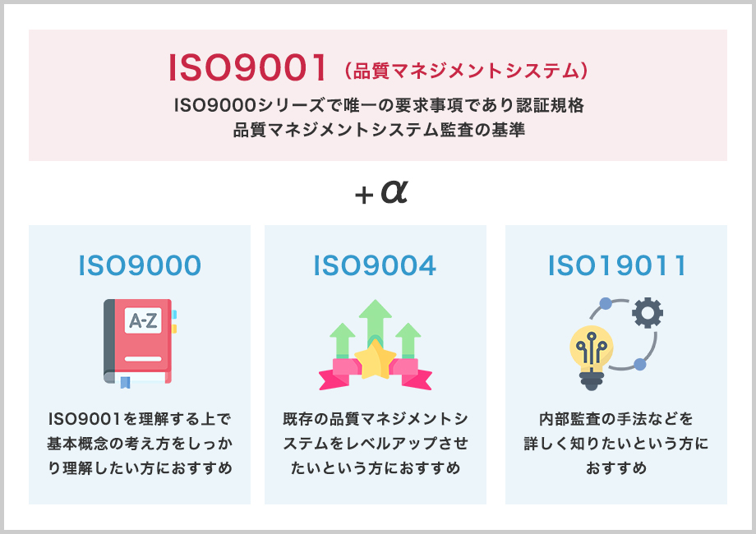Click the blue bookmark on the book
Viewport: 756px width, 534px height.
coord(125,381)
